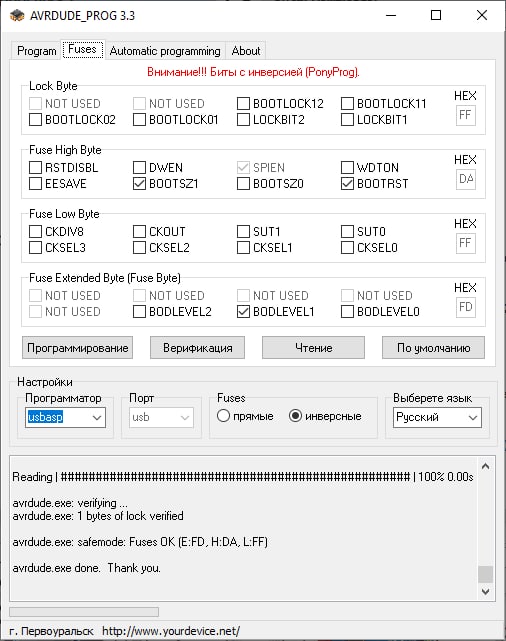
Task: Maximize the AVRDUDE_PROG window
Action: click(436, 16)
